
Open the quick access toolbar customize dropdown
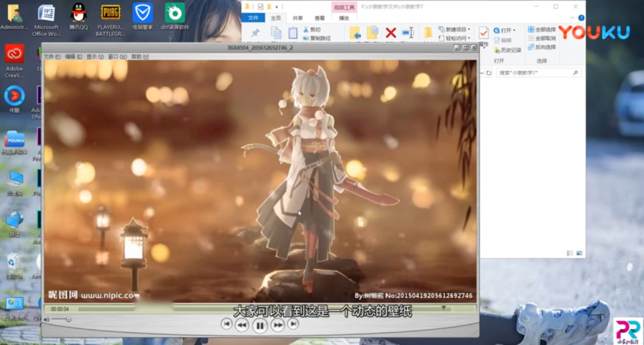pyautogui.click(x=277, y=6)
